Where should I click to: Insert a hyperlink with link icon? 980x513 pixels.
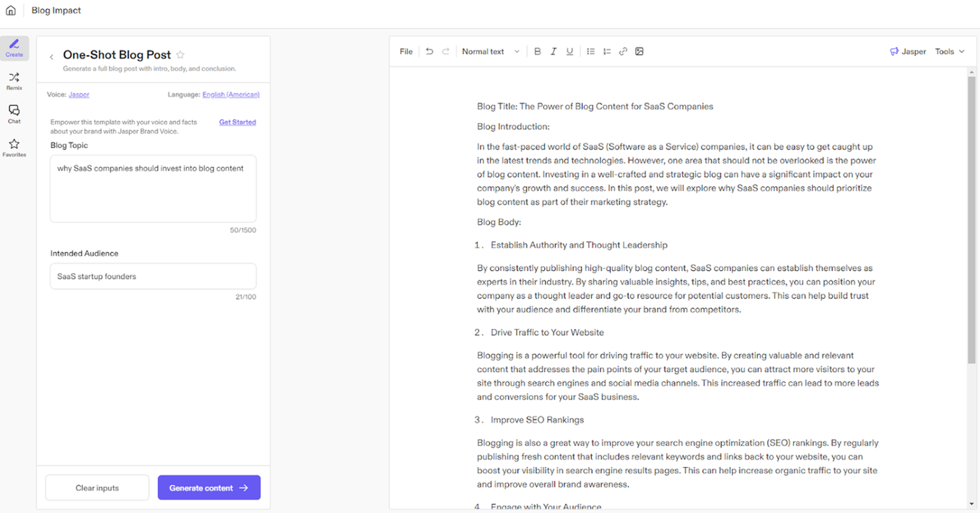(x=623, y=51)
